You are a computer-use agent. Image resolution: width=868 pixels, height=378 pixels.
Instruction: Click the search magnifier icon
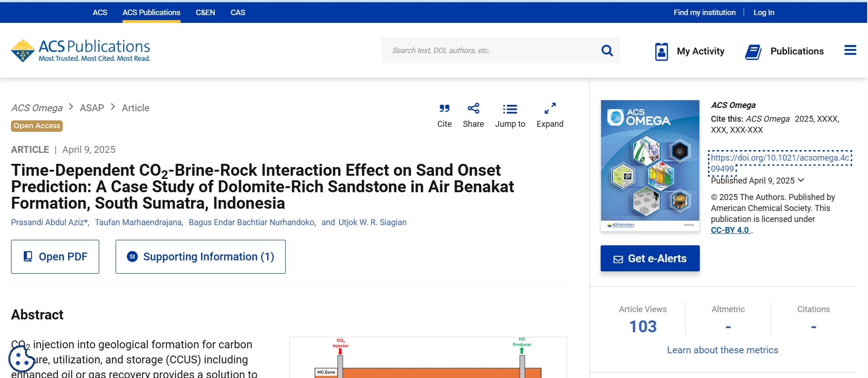click(x=607, y=50)
